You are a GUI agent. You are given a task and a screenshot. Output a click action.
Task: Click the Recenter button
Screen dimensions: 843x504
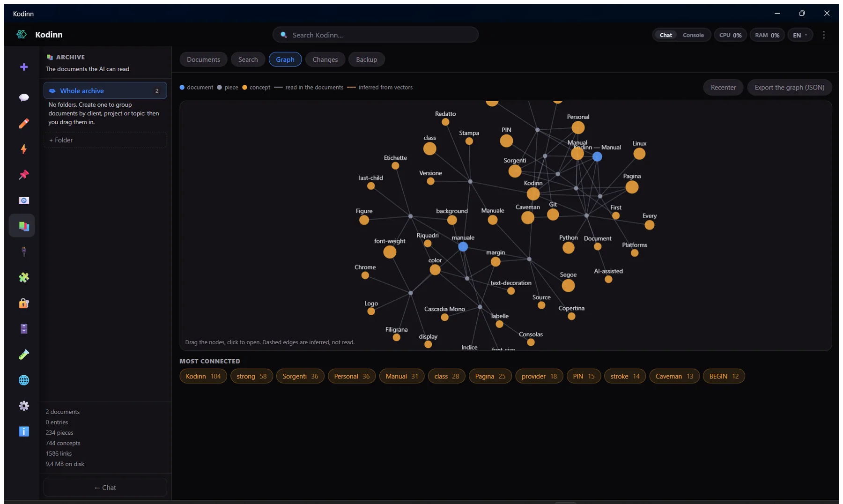(x=723, y=88)
